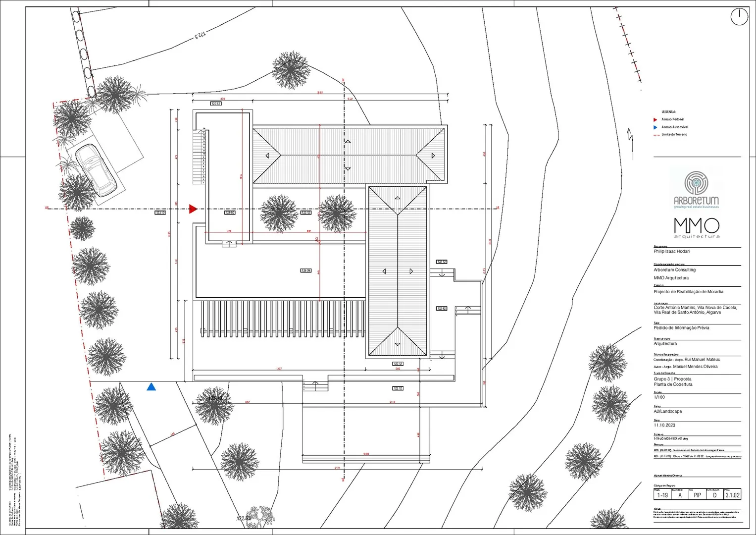Click the date 11.10.2023 in title block
Screen dimensions: 756x535
[x=664, y=425]
